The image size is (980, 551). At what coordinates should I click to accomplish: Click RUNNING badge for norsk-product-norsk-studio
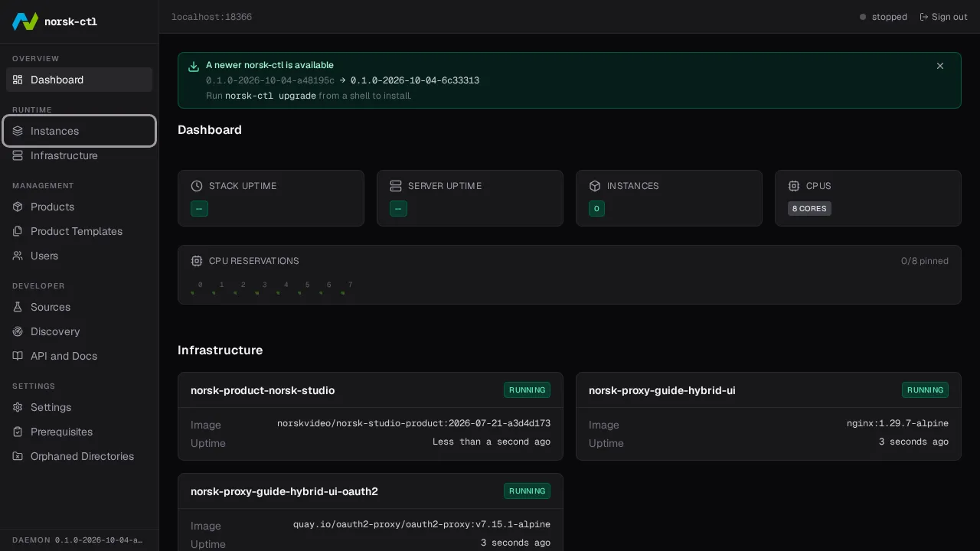coord(527,390)
